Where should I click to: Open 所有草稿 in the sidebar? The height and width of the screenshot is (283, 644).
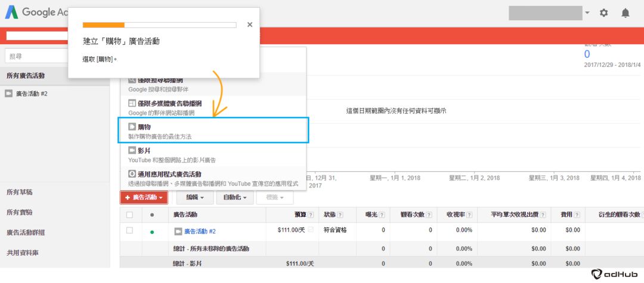[x=19, y=192]
